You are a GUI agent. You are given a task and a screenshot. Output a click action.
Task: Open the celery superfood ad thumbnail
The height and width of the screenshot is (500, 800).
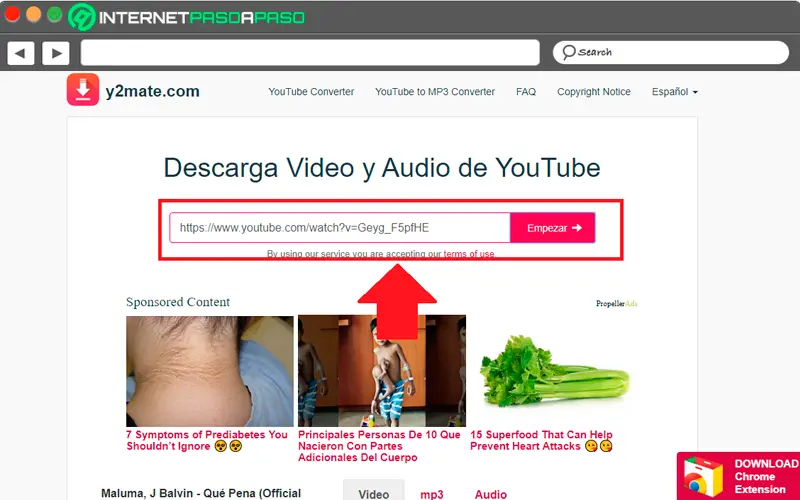[554, 371]
